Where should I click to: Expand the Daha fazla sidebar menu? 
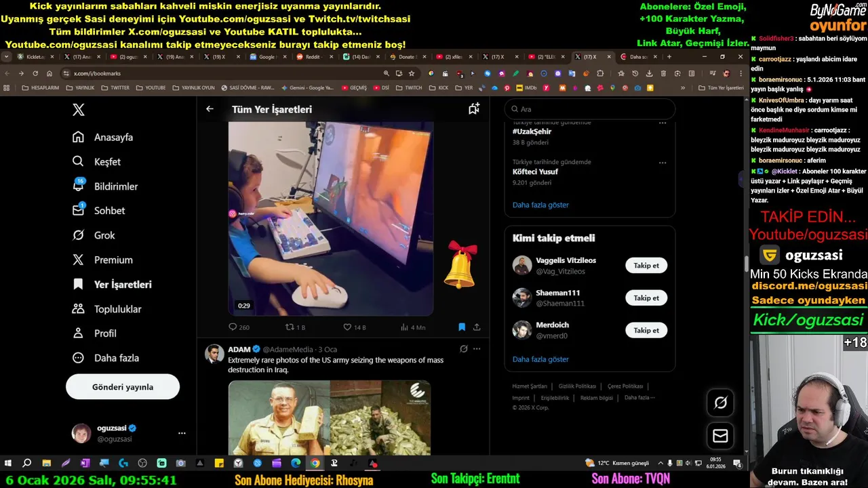[x=105, y=358]
